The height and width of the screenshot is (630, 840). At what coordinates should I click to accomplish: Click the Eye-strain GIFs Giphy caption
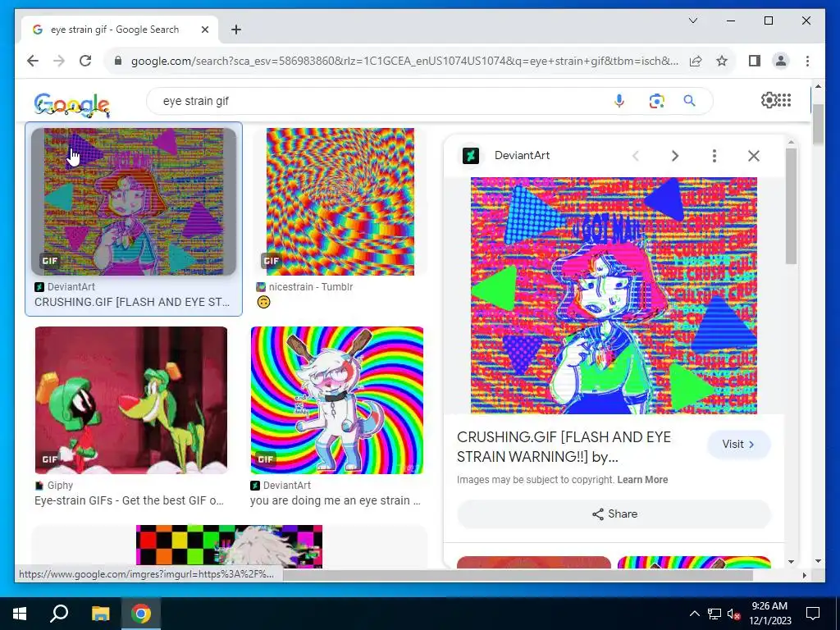point(129,500)
